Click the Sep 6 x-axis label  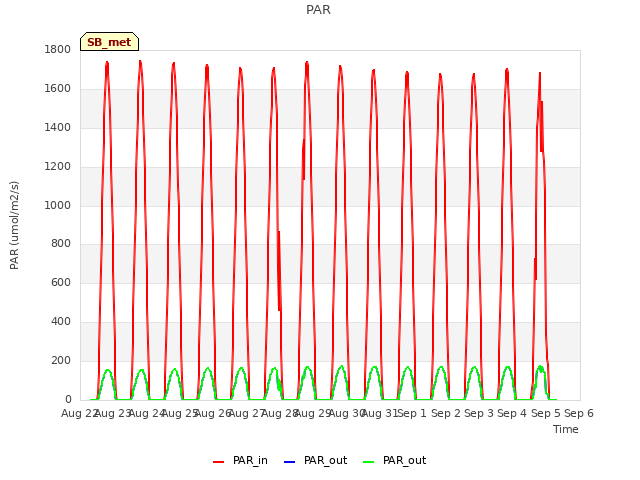point(579,413)
